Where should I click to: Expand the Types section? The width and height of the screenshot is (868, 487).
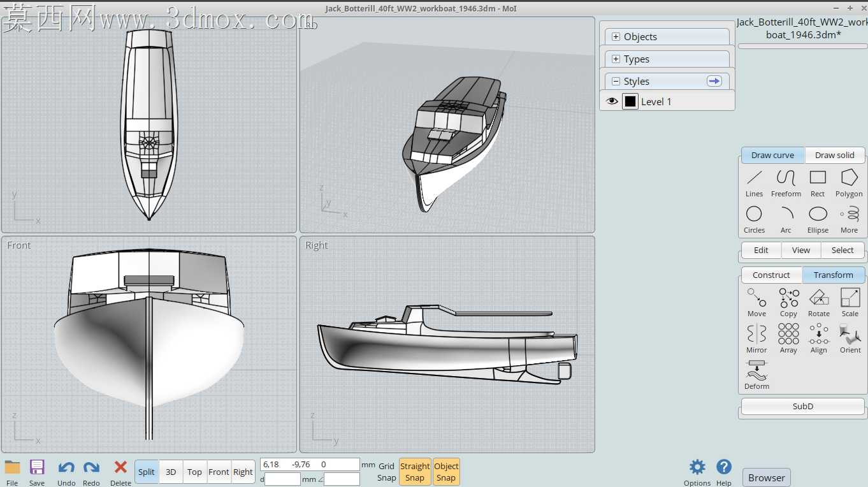coord(665,59)
